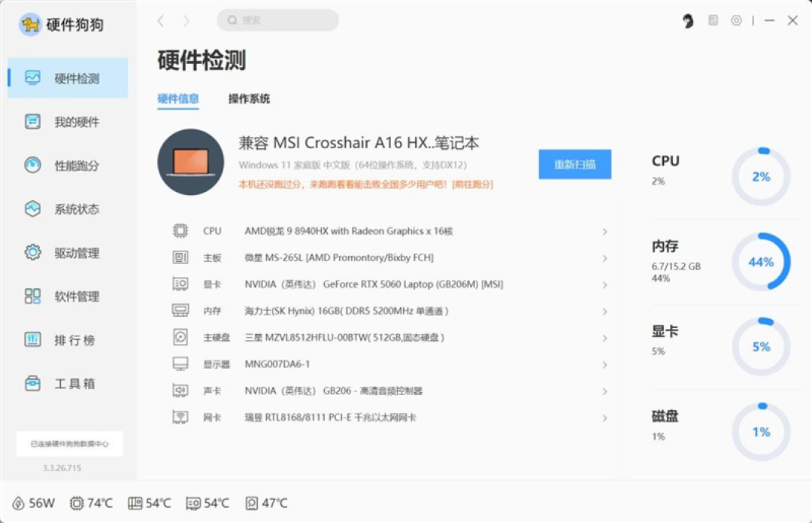This screenshot has height=523, width=812.
Task: Click the magnifier icon in search box
Action: (232, 20)
